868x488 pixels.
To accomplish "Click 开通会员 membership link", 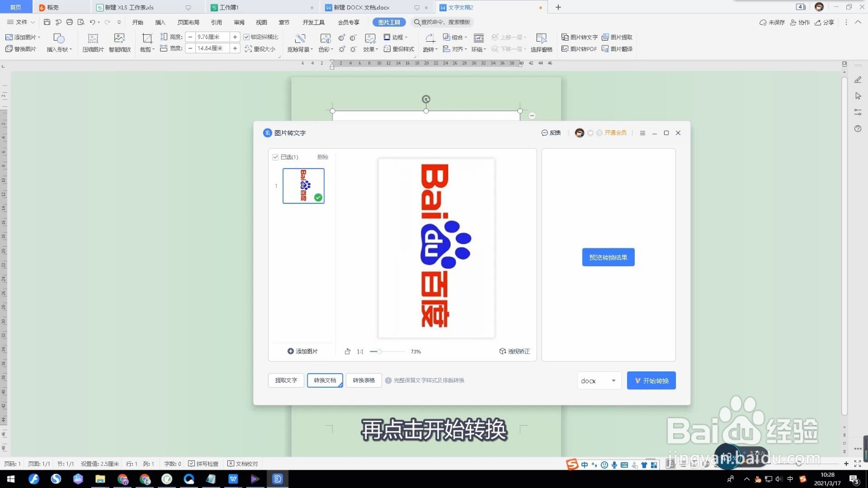I will (x=616, y=133).
